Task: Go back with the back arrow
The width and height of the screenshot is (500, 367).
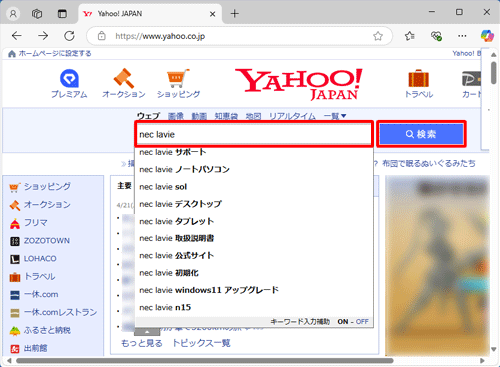Action: 17,36
